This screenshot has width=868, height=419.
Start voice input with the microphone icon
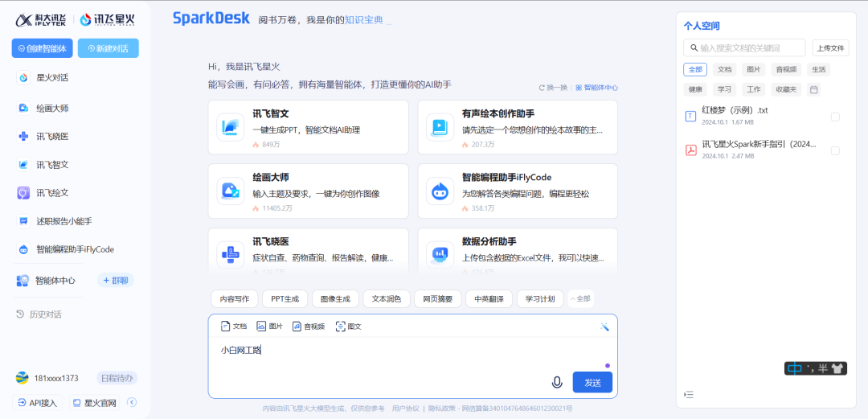(x=558, y=383)
